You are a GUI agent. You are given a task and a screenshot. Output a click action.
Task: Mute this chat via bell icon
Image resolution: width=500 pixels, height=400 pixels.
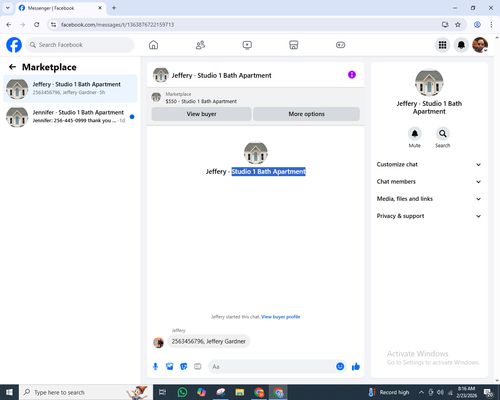click(415, 134)
